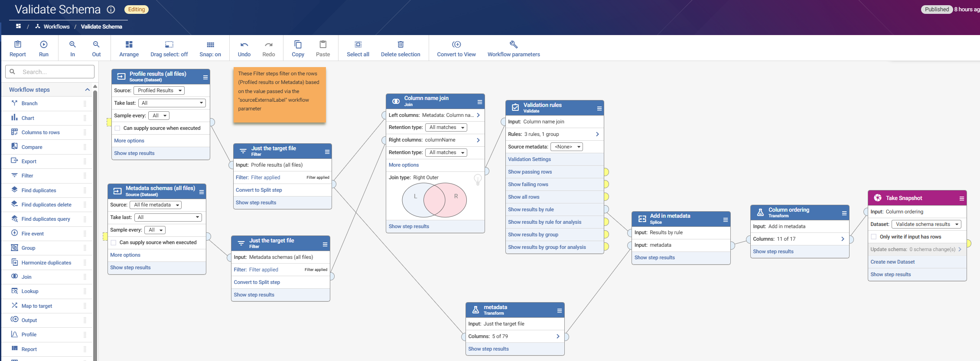
Task: Zoom in on the canvas
Action: pyautogui.click(x=72, y=48)
